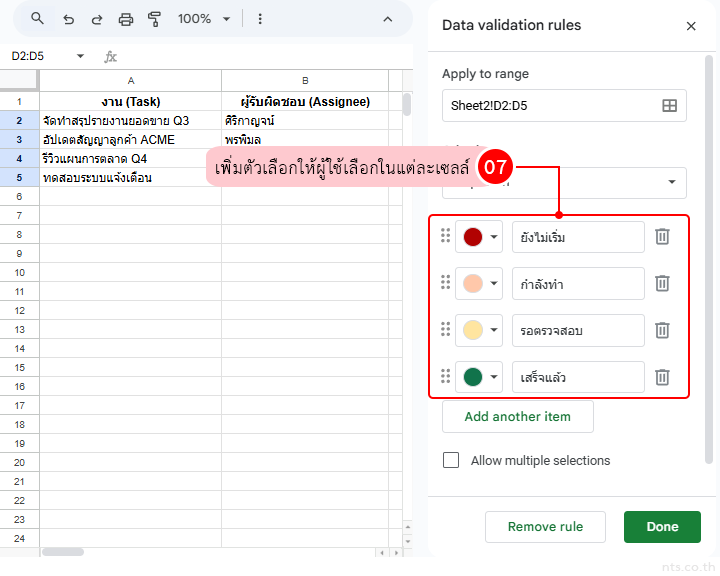Open the zoom 100% dropdown
720x576 pixels.
click(204, 19)
